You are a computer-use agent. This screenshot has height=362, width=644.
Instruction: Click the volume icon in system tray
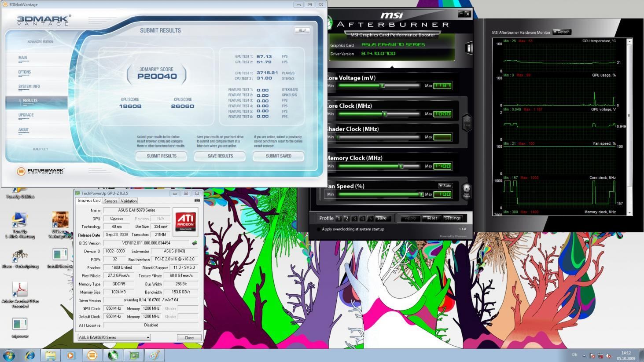pos(609,356)
